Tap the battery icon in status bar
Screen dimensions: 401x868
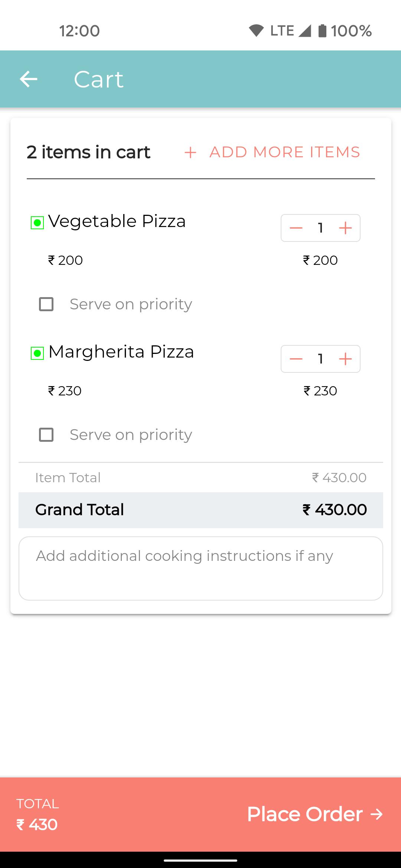pos(322,30)
